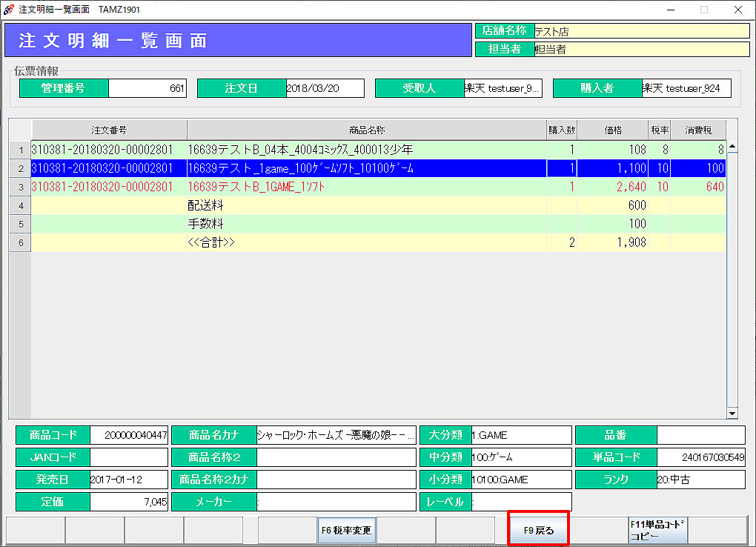This screenshot has width=756, height=547.
Task: Click the F9 戻る button
Action: click(538, 530)
